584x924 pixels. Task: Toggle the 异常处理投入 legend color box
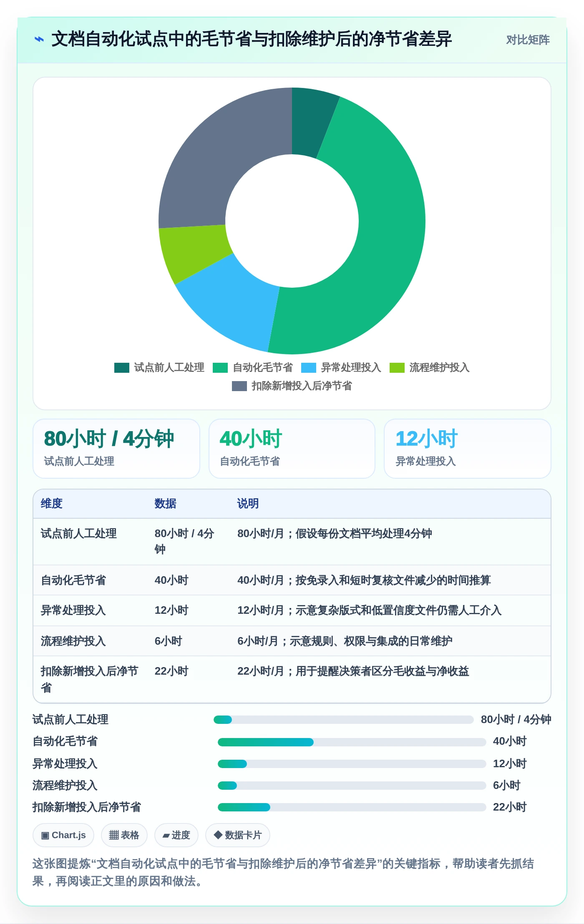pyautogui.click(x=309, y=367)
